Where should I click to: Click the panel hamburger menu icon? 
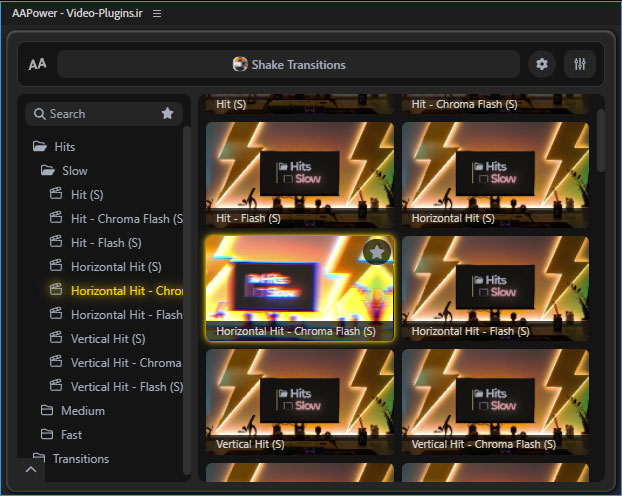(156, 14)
